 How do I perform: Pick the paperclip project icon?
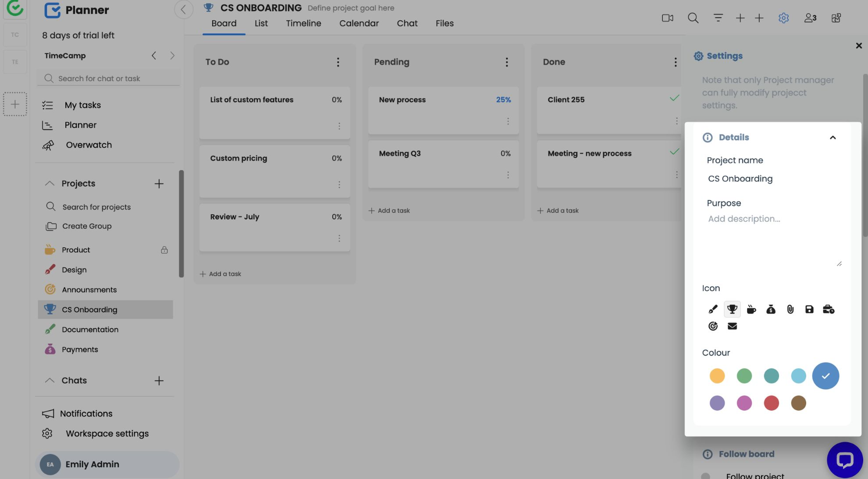click(790, 309)
